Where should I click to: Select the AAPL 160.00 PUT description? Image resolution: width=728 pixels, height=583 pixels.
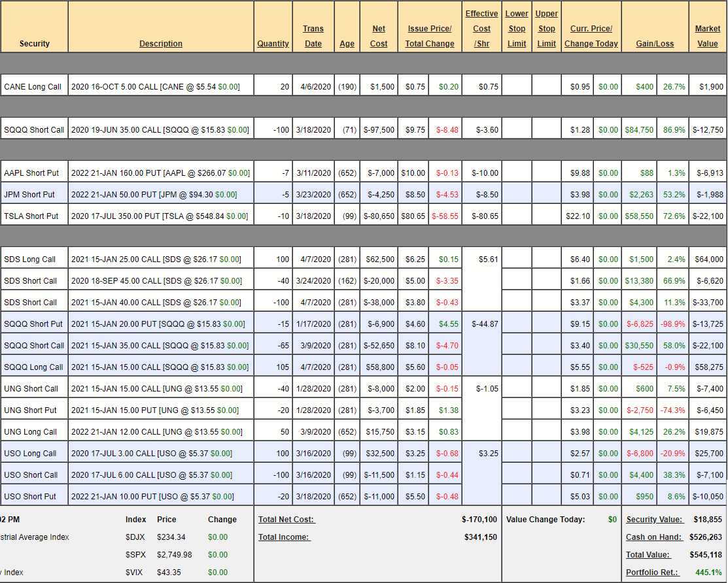coord(160,173)
